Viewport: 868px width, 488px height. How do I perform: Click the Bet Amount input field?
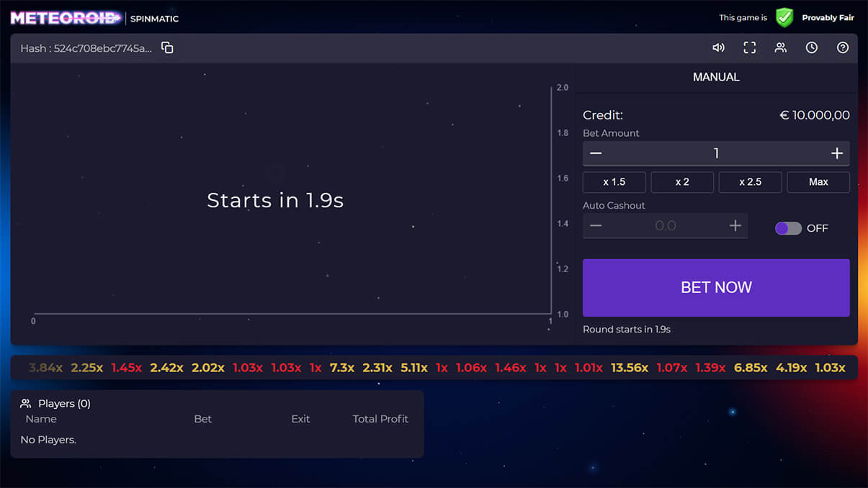pos(716,153)
